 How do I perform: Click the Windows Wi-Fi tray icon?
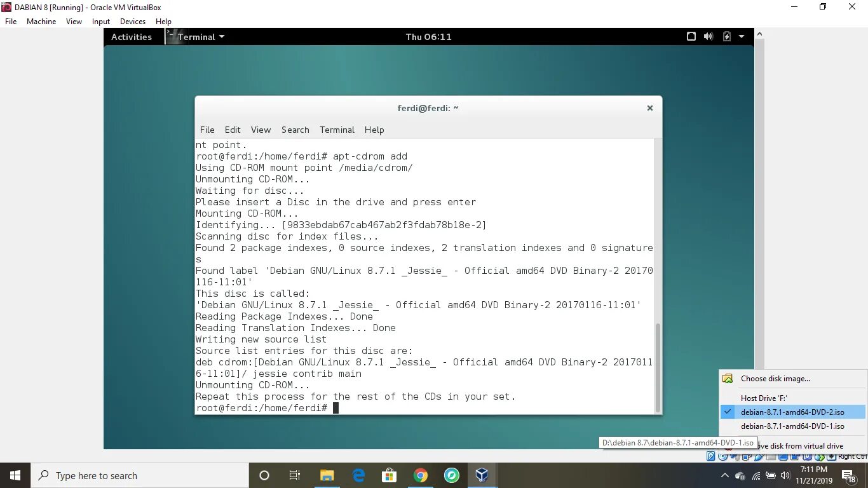point(756,475)
